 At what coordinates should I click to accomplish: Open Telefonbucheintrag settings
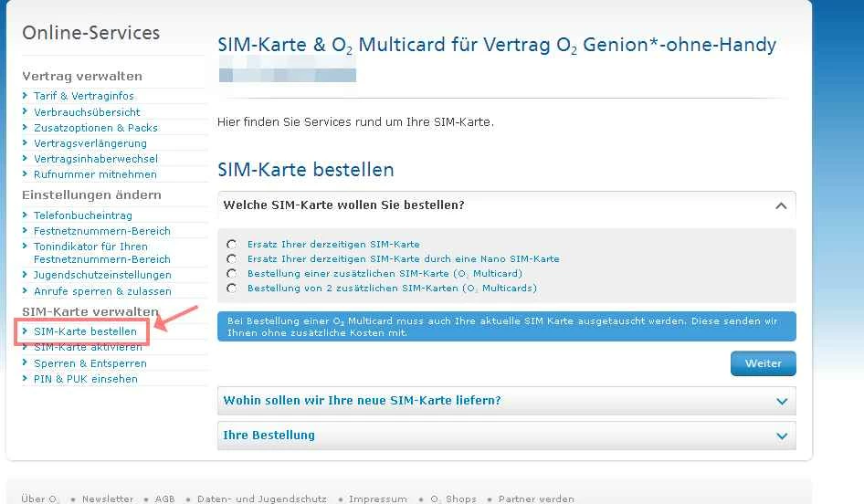pos(83,215)
